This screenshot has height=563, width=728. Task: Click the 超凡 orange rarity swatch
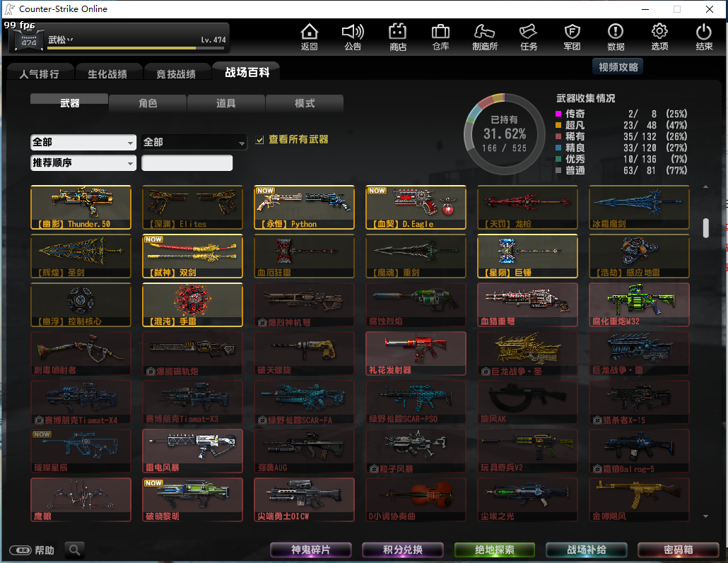[558, 125]
